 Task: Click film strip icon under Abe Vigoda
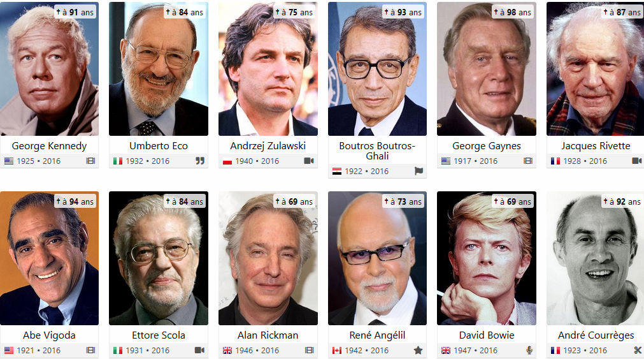tap(90, 350)
